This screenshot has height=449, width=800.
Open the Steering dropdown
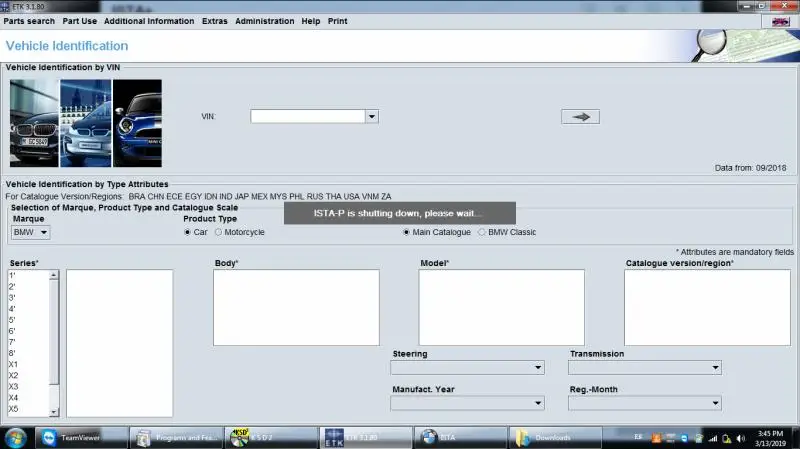[x=467, y=367]
